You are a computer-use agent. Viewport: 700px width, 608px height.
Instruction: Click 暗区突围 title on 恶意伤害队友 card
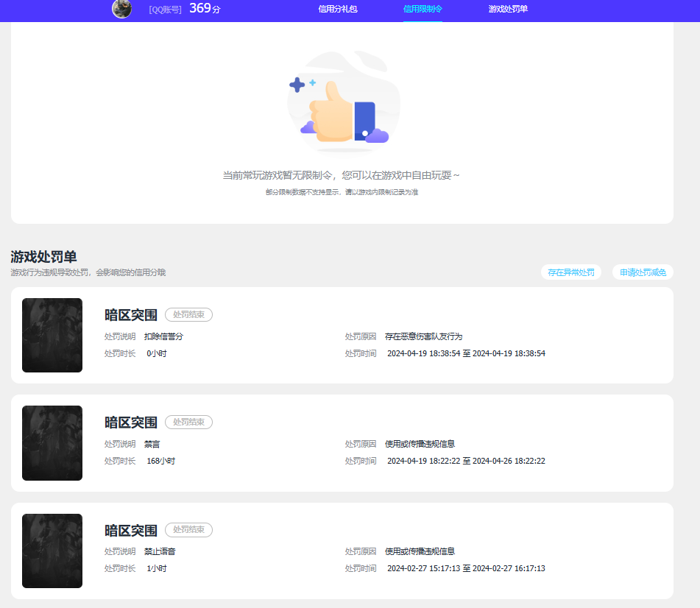pyautogui.click(x=131, y=315)
